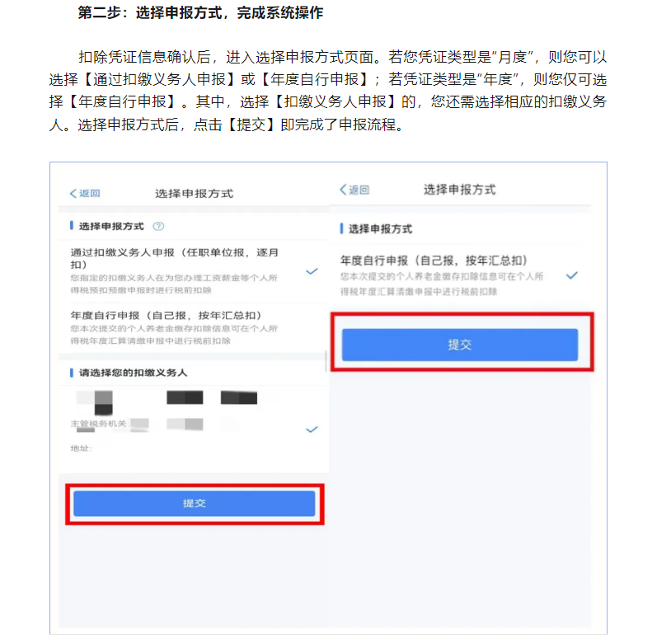Click the right 返回 back arrow icon
The width and height of the screenshot is (671, 644).
click(x=343, y=190)
